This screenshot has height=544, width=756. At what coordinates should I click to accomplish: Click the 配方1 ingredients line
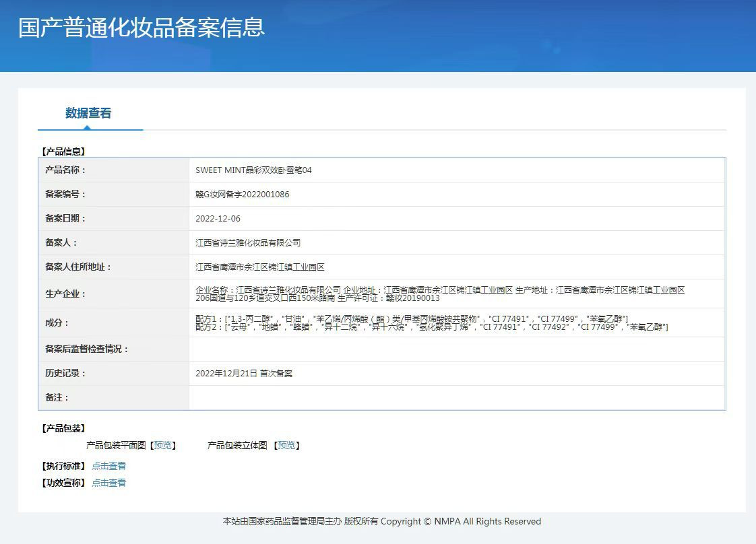tap(412, 318)
